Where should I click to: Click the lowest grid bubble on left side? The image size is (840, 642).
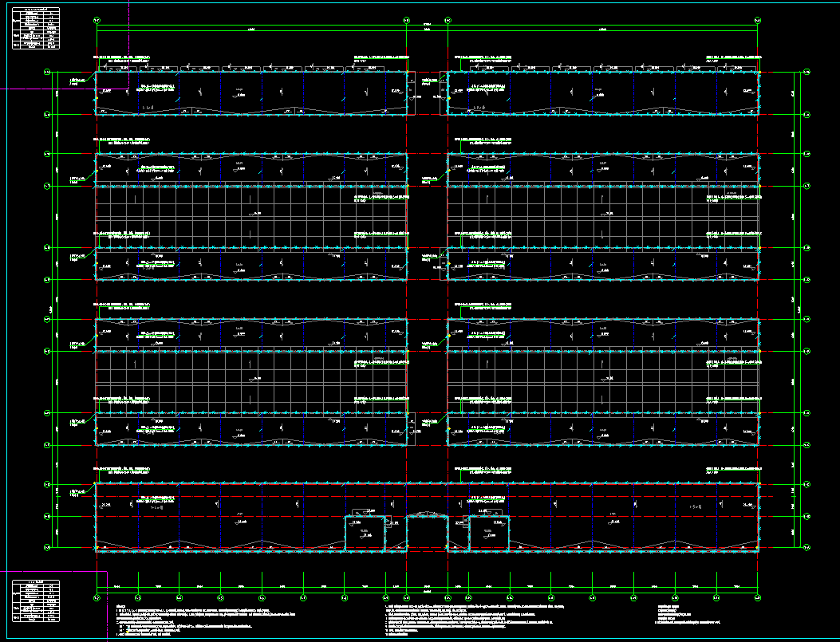coord(47,548)
